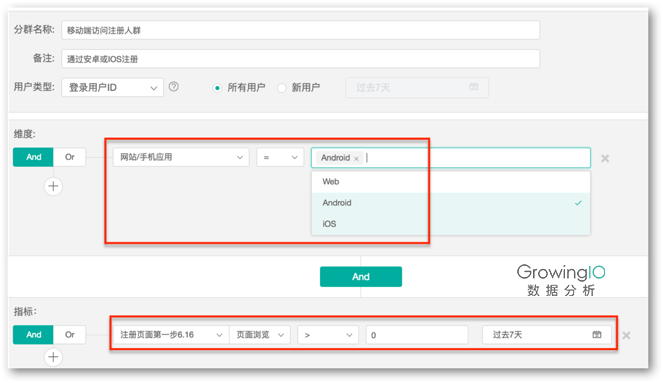
Task: Set metric logic to And
Action: [33, 334]
